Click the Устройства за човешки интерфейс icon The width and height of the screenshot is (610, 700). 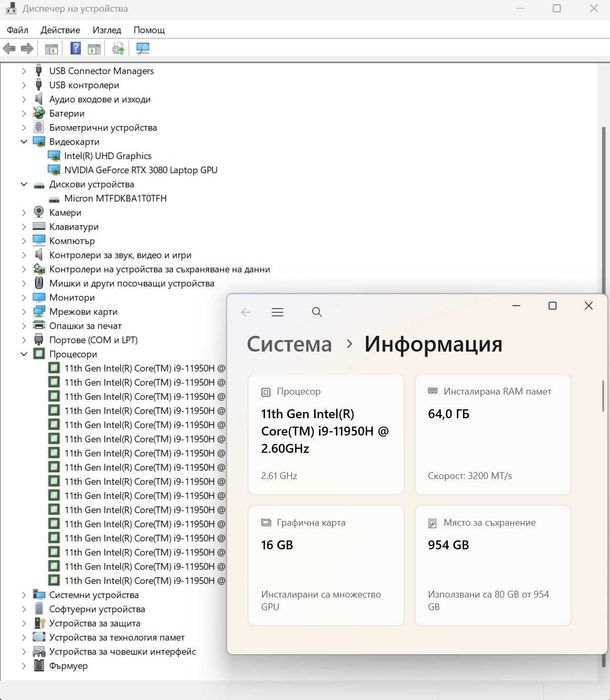tap(39, 651)
